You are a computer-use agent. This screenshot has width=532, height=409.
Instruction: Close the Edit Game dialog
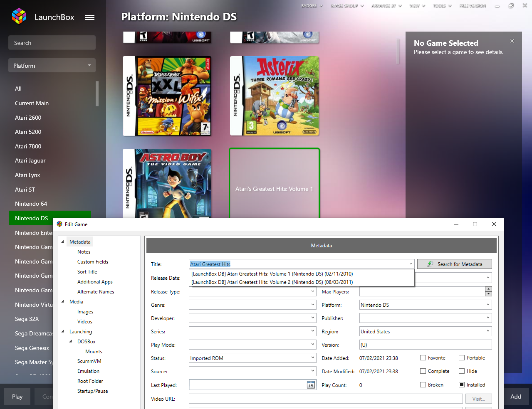494,224
